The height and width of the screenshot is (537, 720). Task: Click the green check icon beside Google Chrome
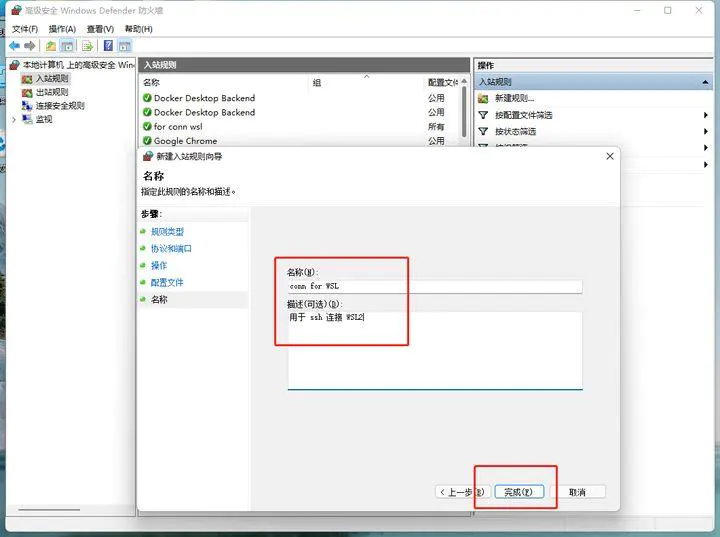tap(147, 141)
